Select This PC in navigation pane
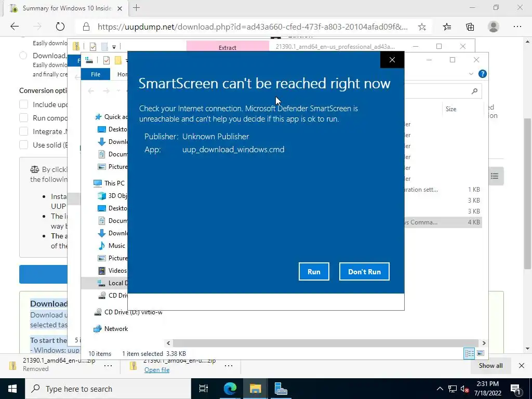The height and width of the screenshot is (399, 532). (x=109, y=183)
